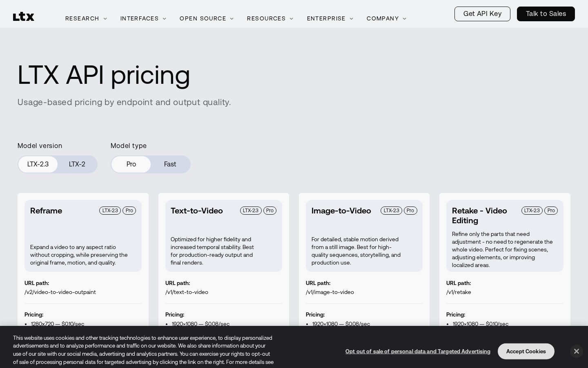Viewport: 588px width, 368px height.
Task: Switch model type to Fast
Action: point(170,164)
